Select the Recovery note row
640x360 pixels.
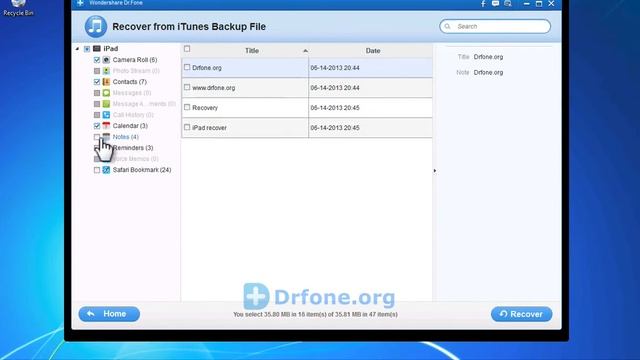point(307,108)
